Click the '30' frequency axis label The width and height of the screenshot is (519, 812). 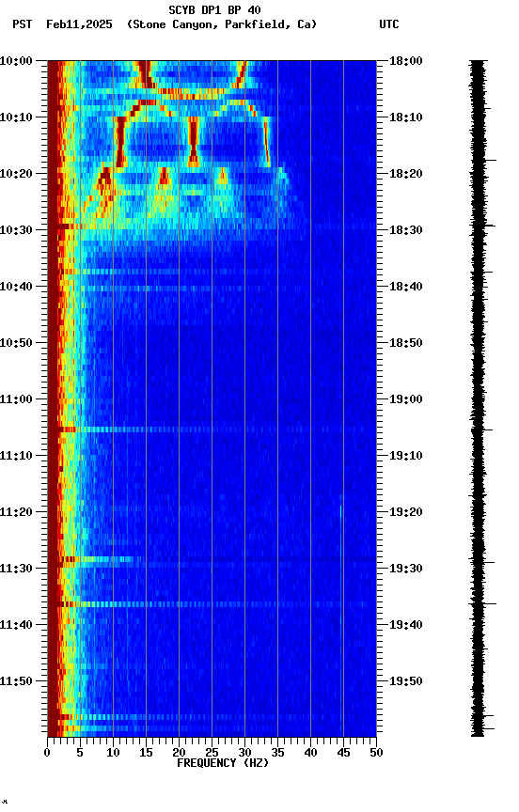(244, 753)
